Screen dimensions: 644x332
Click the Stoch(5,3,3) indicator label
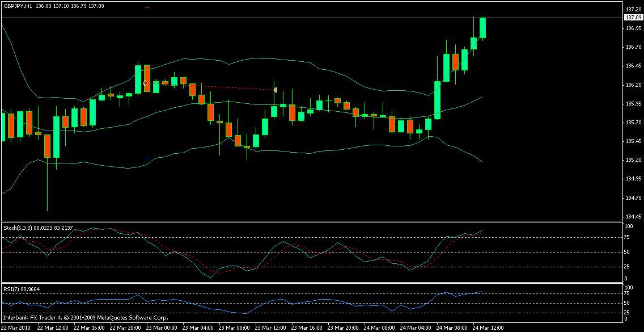[x=18, y=228]
